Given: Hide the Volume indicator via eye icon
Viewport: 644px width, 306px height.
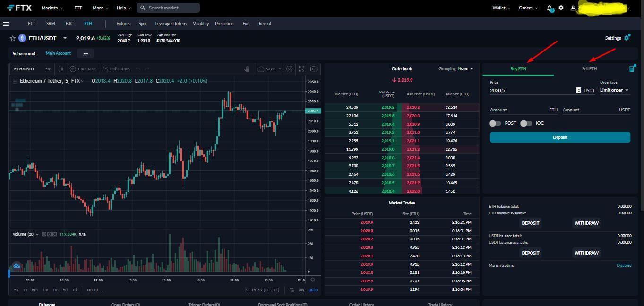Looking at the screenshot, I should click(x=44, y=234).
